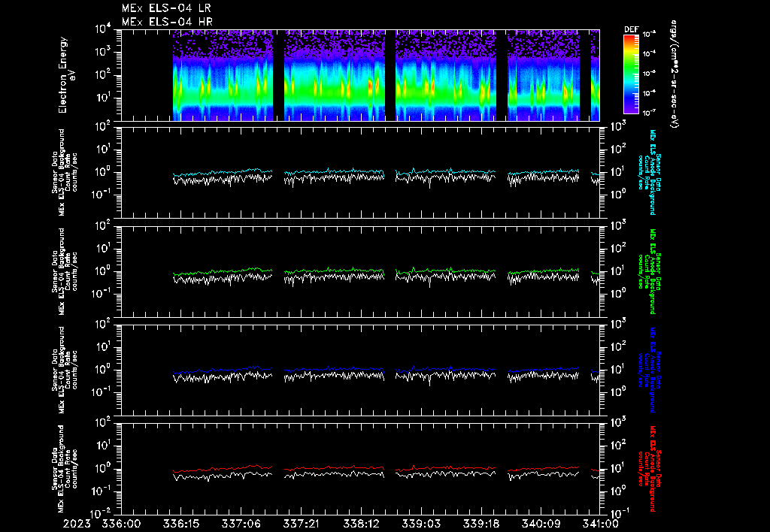Click the "338:12" time axis label
The image size is (770, 532).
362,524
